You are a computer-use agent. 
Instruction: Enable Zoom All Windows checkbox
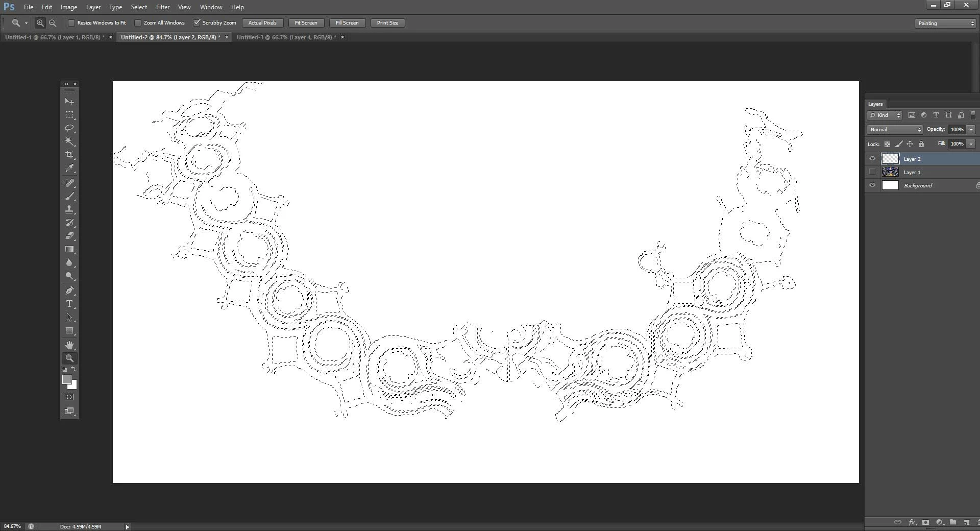[138, 23]
